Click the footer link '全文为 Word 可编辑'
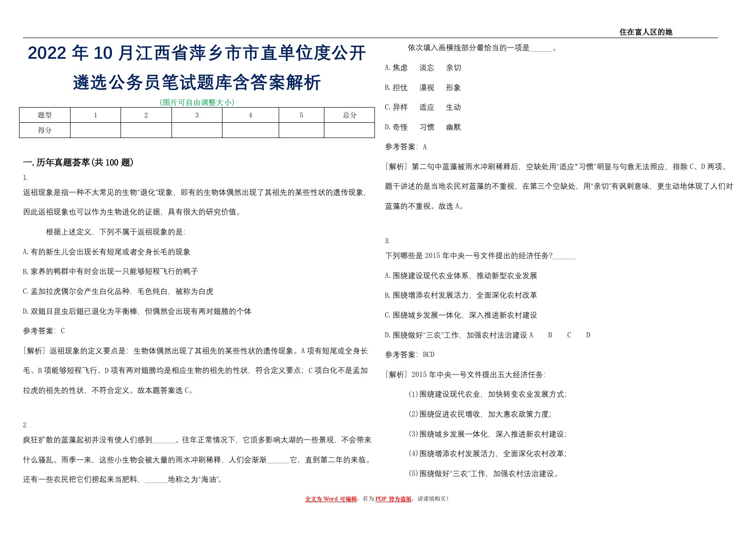The image size is (756, 534). [331, 499]
